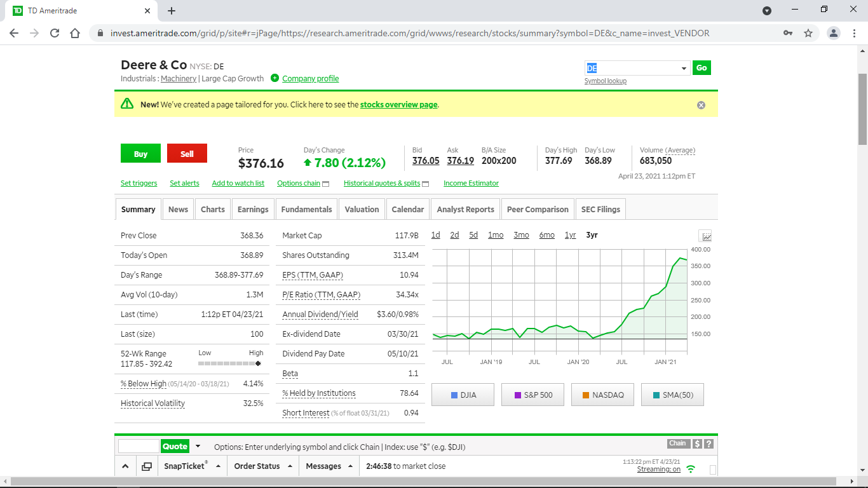Image resolution: width=868 pixels, height=488 pixels.
Task: Set chart range to 6mo
Action: click(546, 235)
